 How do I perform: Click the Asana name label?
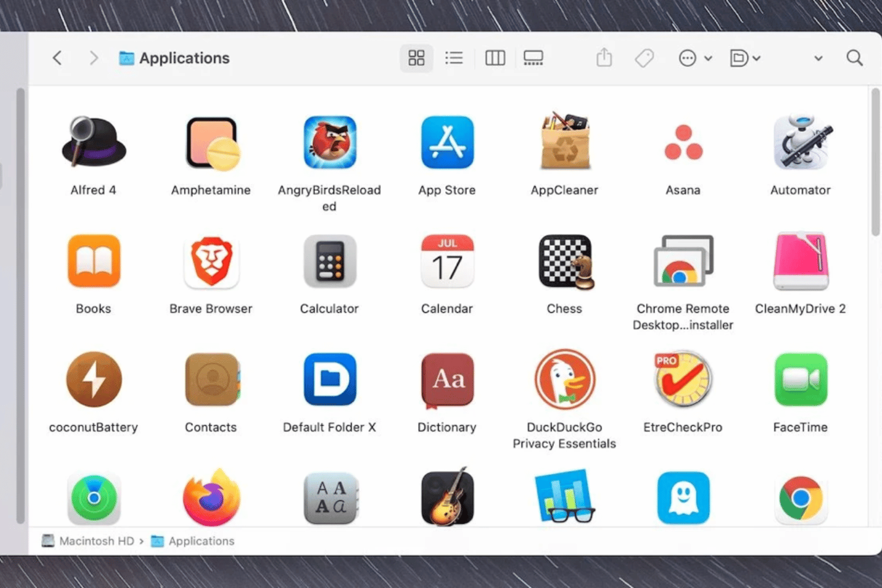point(683,190)
